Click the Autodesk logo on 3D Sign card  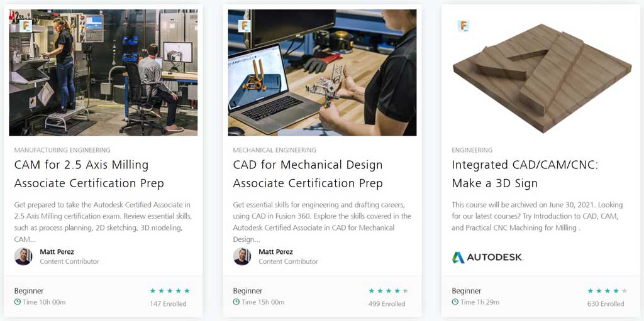click(x=487, y=257)
